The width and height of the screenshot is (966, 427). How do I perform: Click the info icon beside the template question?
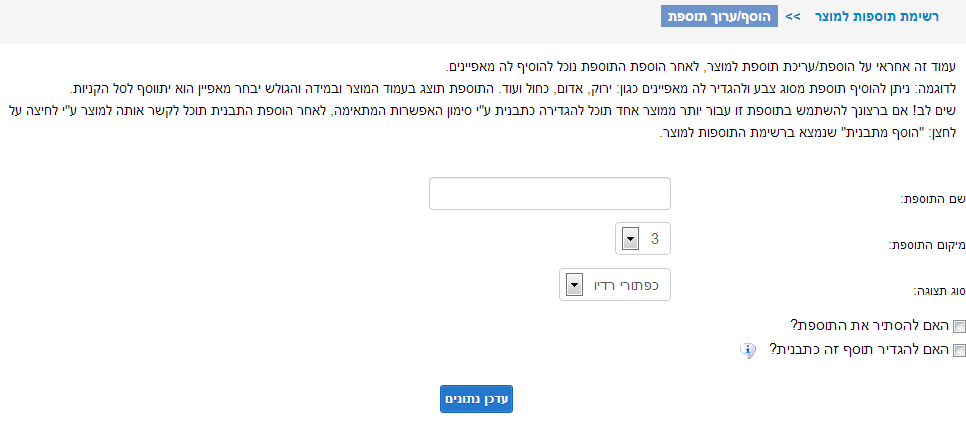pyautogui.click(x=747, y=351)
